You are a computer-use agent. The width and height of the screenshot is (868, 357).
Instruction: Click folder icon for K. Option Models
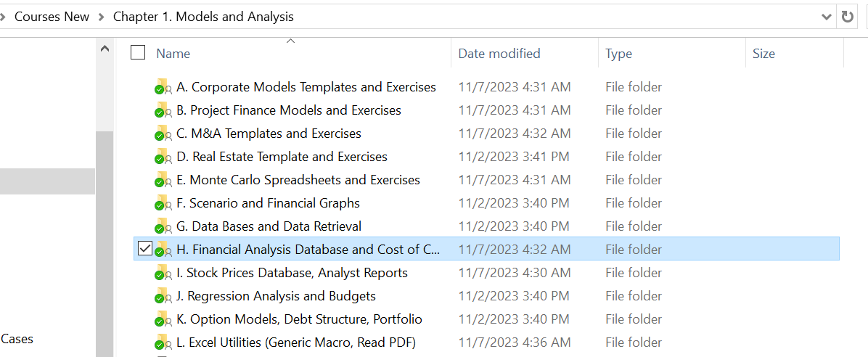163,319
